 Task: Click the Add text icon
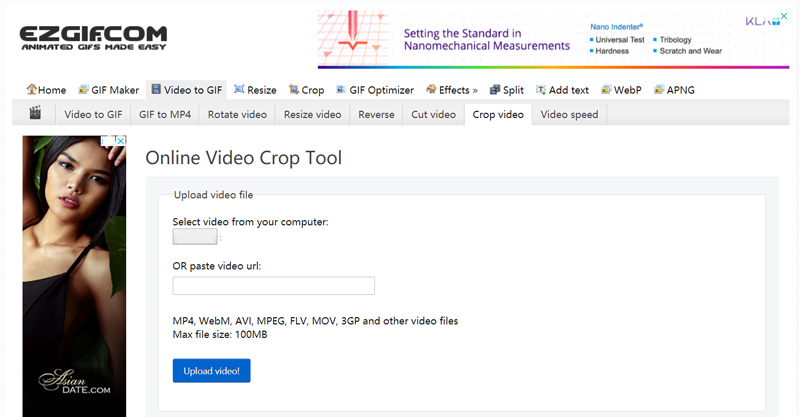point(541,90)
